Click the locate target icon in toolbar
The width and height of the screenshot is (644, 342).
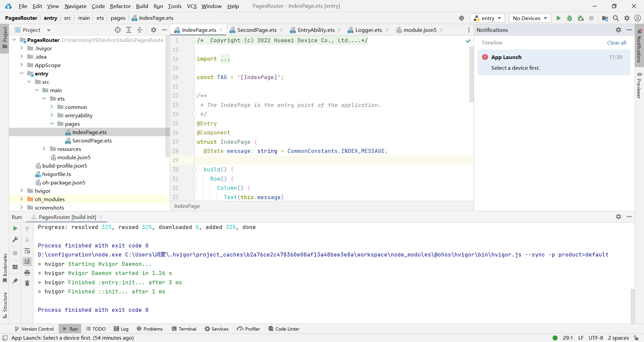pyautogui.click(x=462, y=18)
